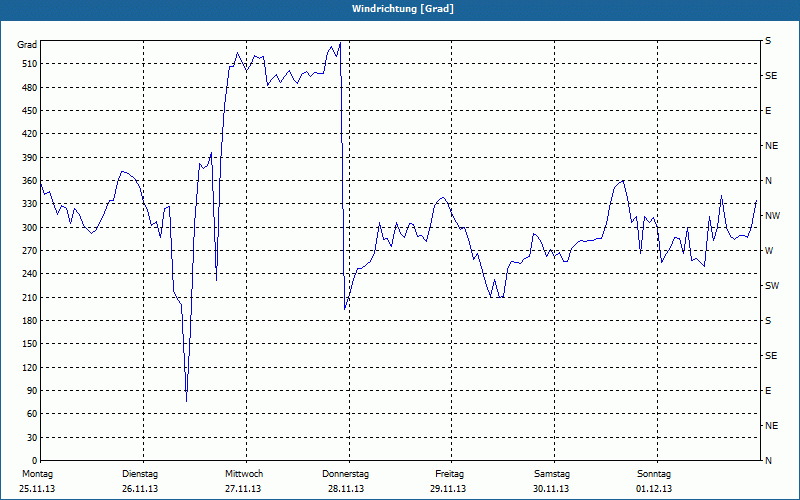
Task: Click the 'SW' compass label
Action: [x=772, y=286]
